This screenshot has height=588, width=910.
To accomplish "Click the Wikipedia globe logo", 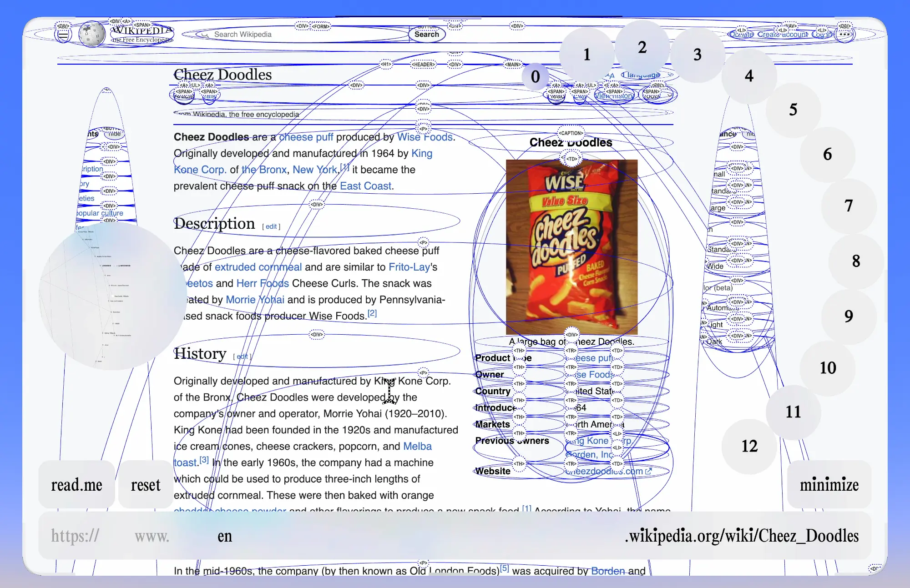I will 91,34.
